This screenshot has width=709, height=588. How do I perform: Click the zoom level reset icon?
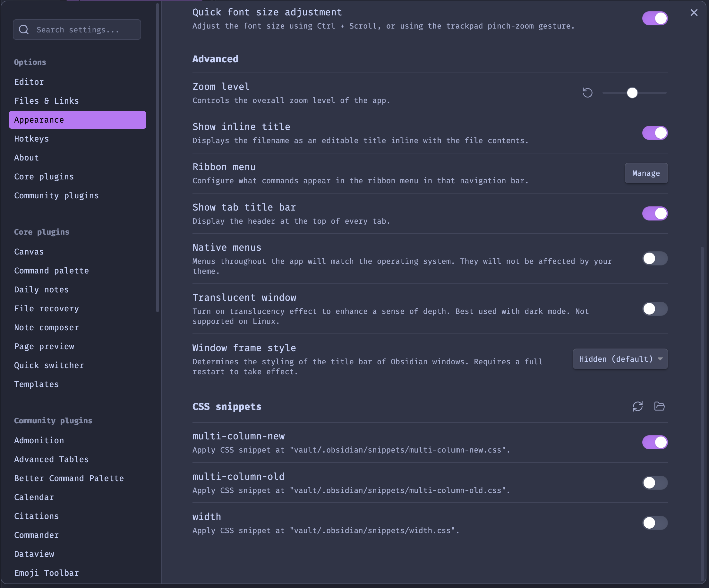pyautogui.click(x=588, y=92)
